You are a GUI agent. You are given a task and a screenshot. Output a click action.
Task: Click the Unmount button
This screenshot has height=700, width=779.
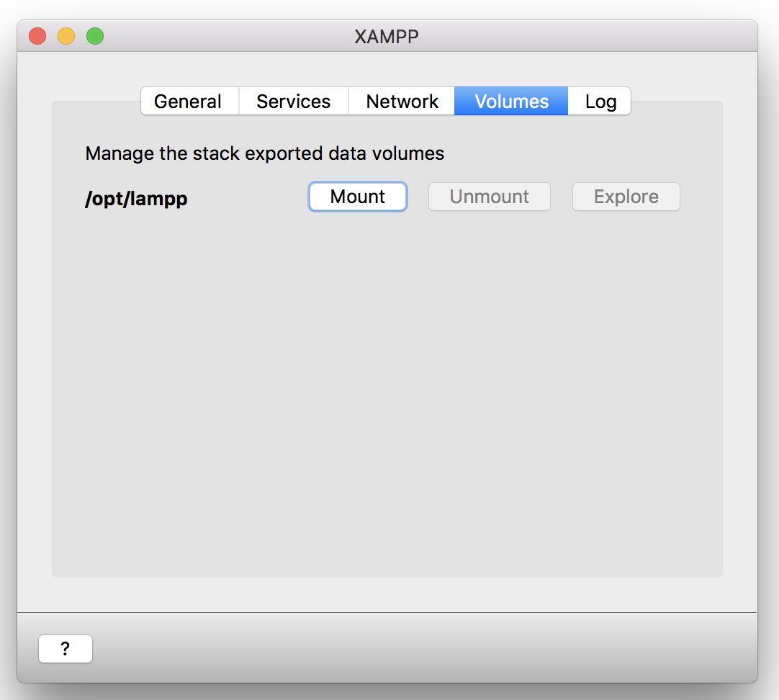pyautogui.click(x=490, y=197)
